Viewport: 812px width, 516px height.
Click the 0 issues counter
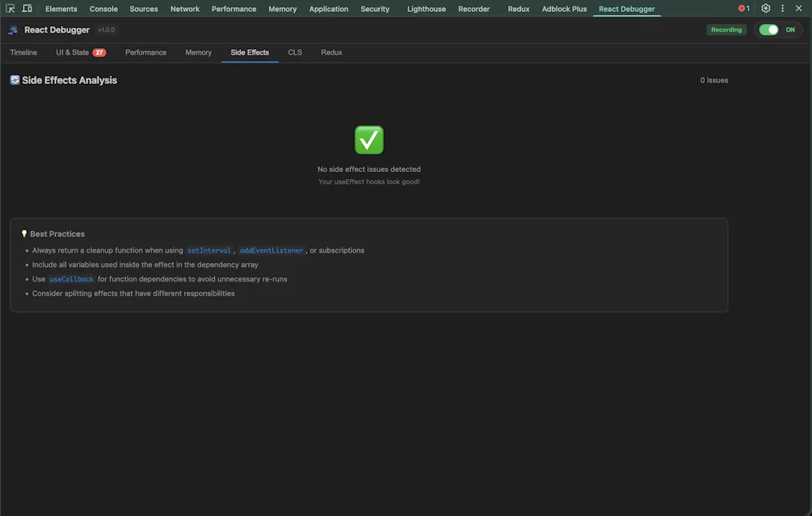(x=714, y=79)
